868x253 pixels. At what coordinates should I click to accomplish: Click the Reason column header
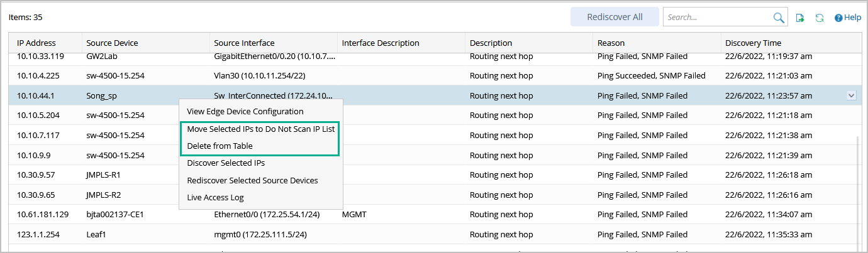pos(611,43)
